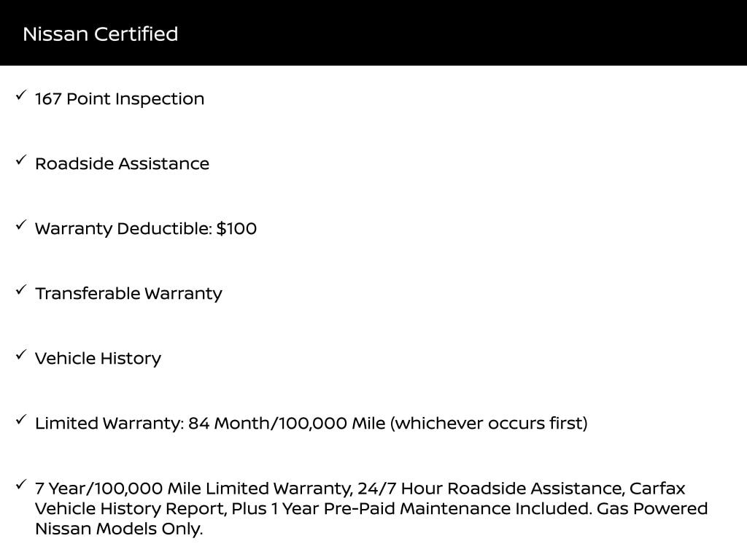Click the checkmark before Limited Warranty: 84 Month

pyautogui.click(x=21, y=420)
